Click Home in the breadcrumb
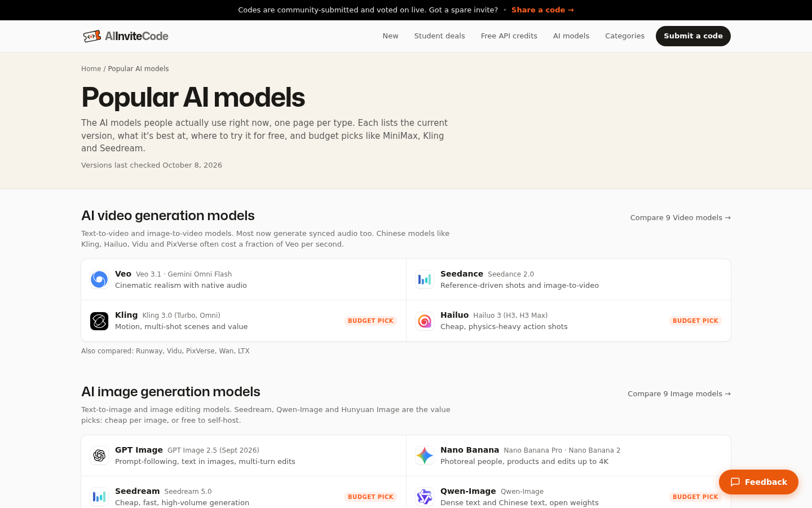The width and height of the screenshot is (812, 508). coord(91,69)
